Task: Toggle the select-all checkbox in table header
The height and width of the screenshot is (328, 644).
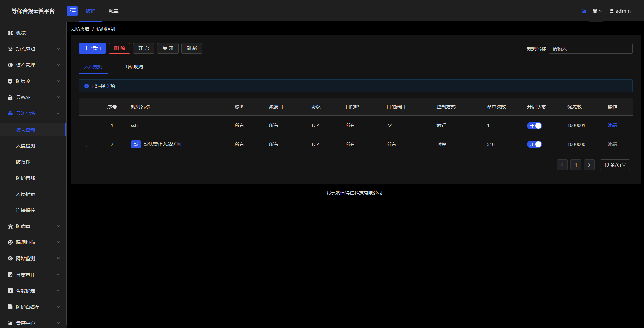Action: click(x=89, y=107)
